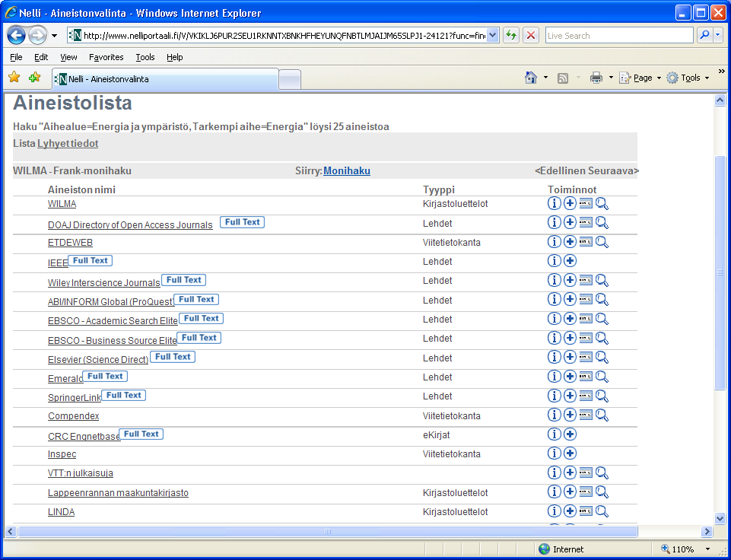The height and width of the screenshot is (560, 731).
Task: Click the browser Back button
Action: click(16, 36)
